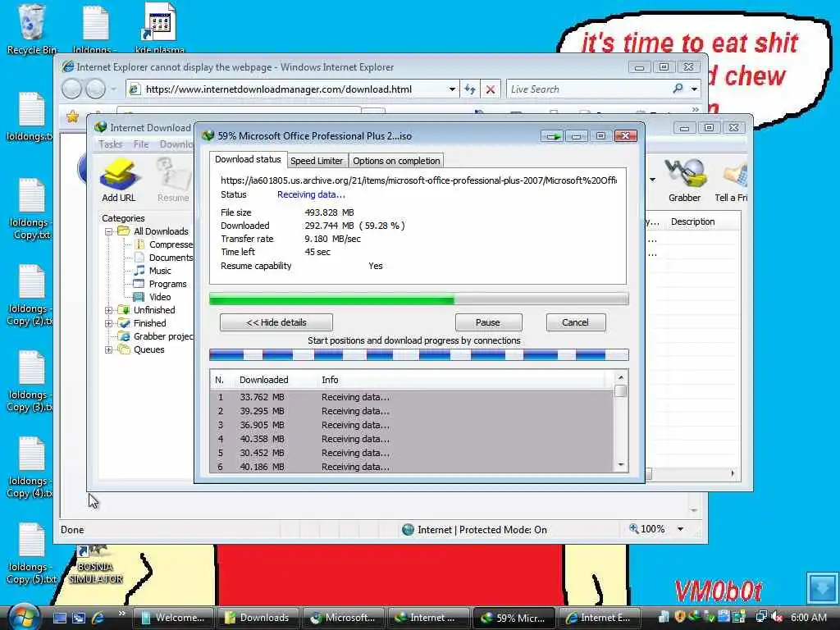The image size is (840, 630).
Task: Click the green arrow button in download title bar
Action: click(552, 136)
